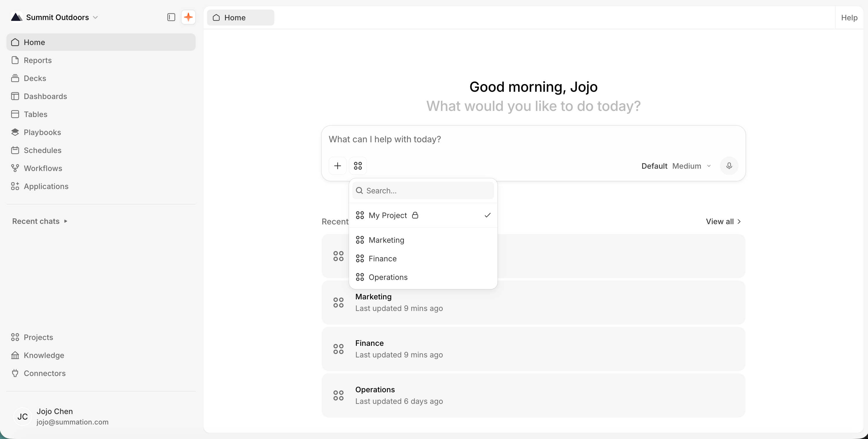The height and width of the screenshot is (439, 868).
Task: Click the 'What can I help with today?' input
Action: click(x=533, y=139)
